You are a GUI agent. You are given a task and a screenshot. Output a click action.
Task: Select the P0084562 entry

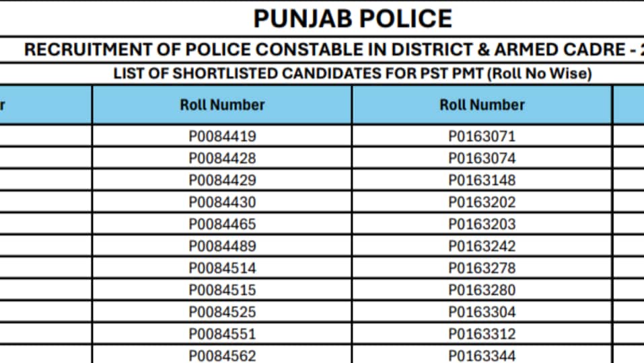(x=222, y=356)
